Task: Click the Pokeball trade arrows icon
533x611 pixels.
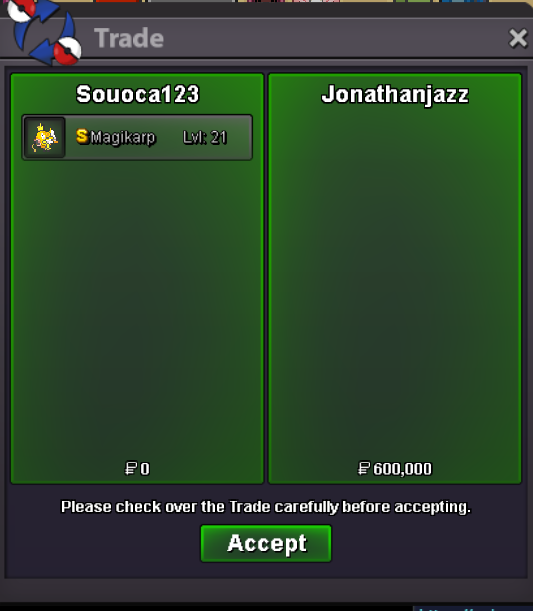Action: point(44,32)
